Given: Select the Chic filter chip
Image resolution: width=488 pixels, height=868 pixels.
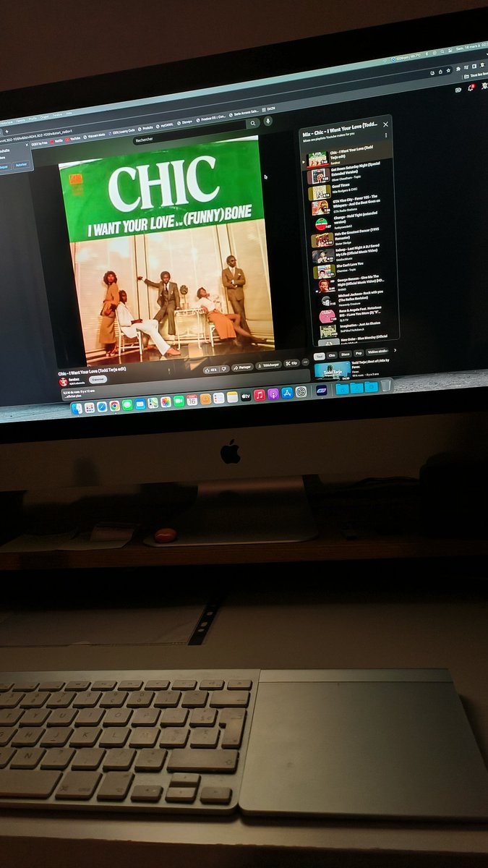Looking at the screenshot, I should tap(332, 356).
